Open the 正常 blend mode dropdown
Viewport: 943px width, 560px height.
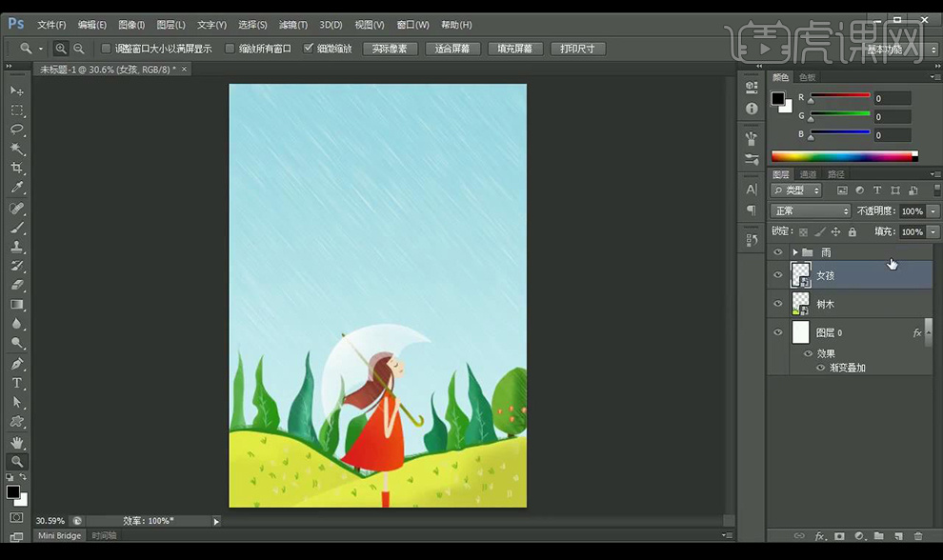pos(811,211)
